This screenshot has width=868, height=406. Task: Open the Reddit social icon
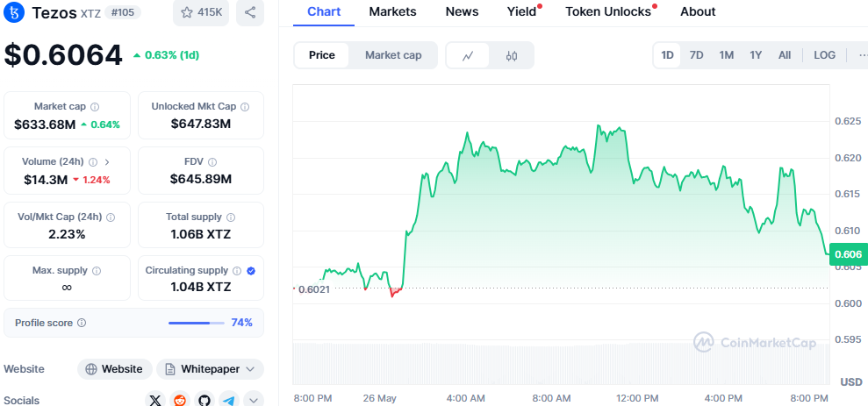180,400
